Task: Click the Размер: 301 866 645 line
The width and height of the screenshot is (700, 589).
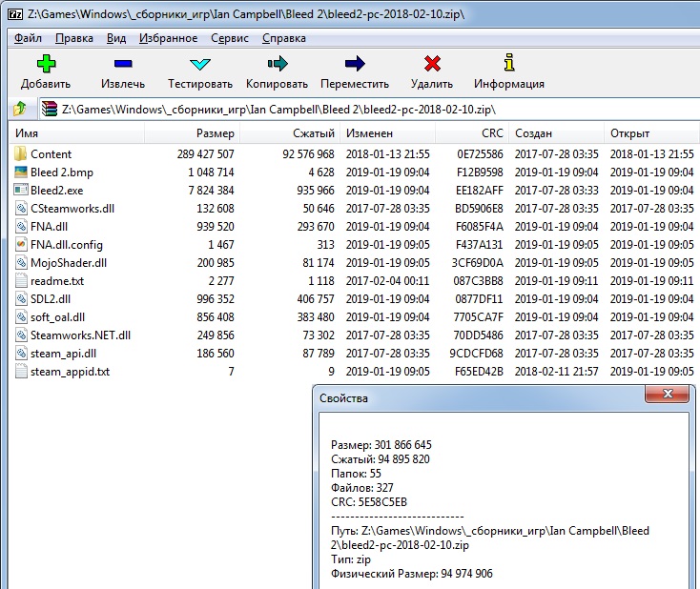Action: 381,445
